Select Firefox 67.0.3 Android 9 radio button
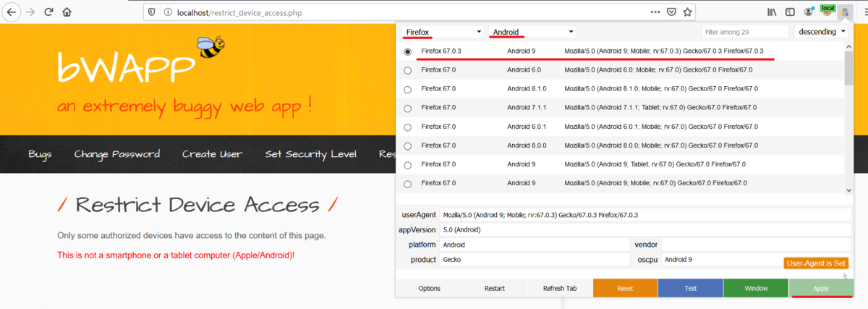This screenshot has height=309, width=868. [407, 51]
